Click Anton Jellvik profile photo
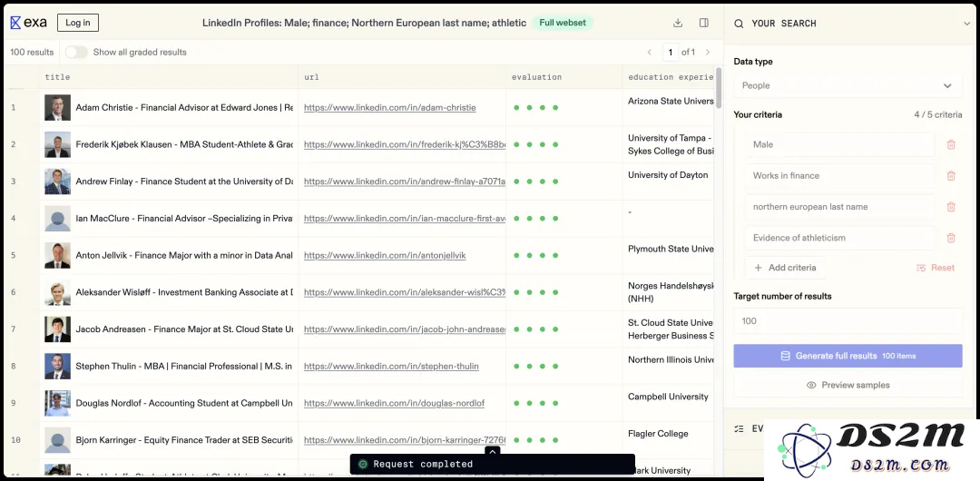980x481 pixels. point(57,255)
